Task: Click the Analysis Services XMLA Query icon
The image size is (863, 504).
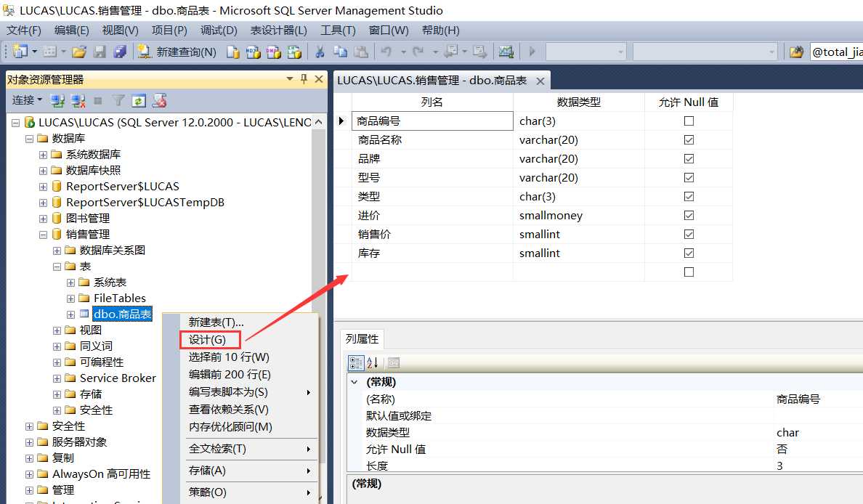Action: pyautogui.click(x=294, y=52)
